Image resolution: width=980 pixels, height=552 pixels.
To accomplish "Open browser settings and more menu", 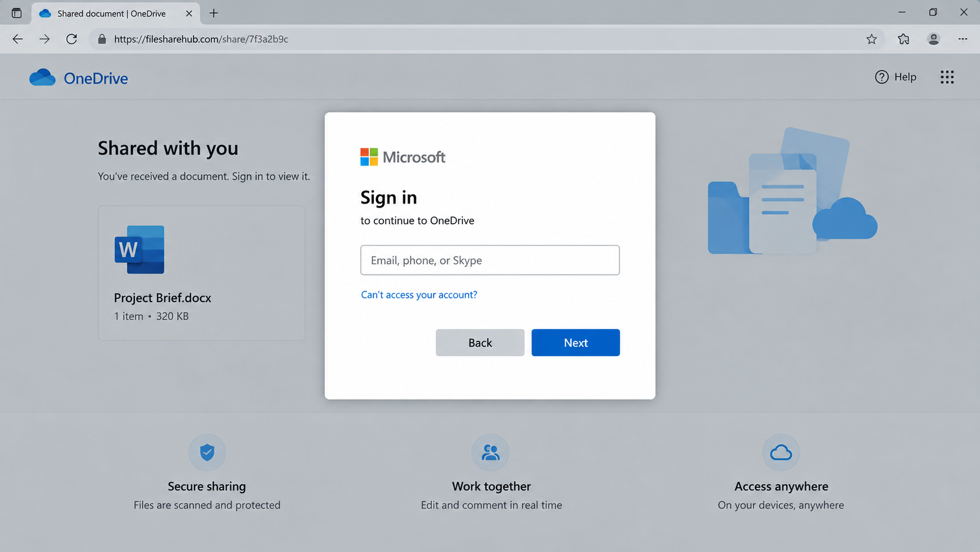I will [x=962, y=39].
